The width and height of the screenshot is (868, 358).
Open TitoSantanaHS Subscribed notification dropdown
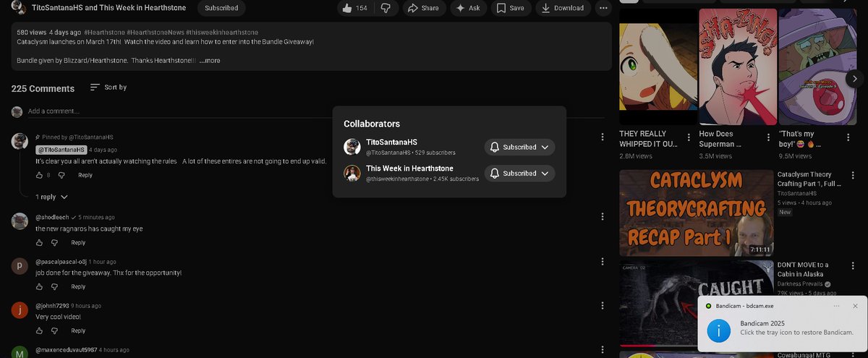pyautogui.click(x=519, y=147)
